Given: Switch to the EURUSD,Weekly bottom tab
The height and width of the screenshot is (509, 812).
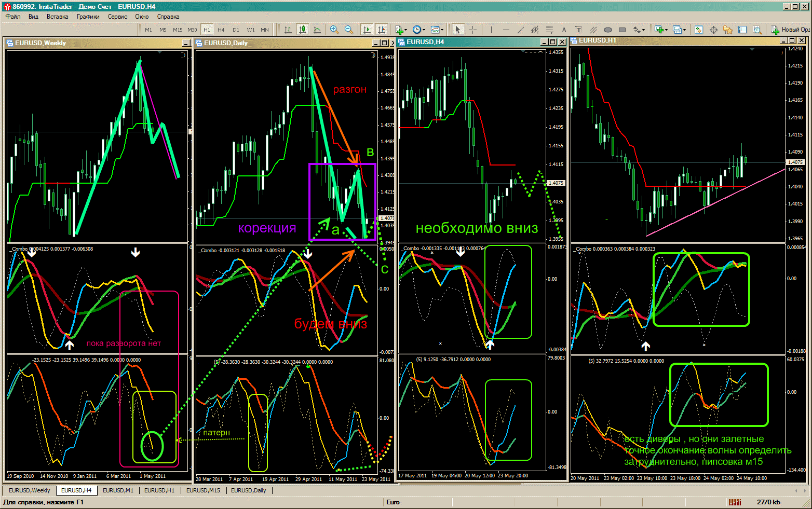Looking at the screenshot, I should (30, 490).
